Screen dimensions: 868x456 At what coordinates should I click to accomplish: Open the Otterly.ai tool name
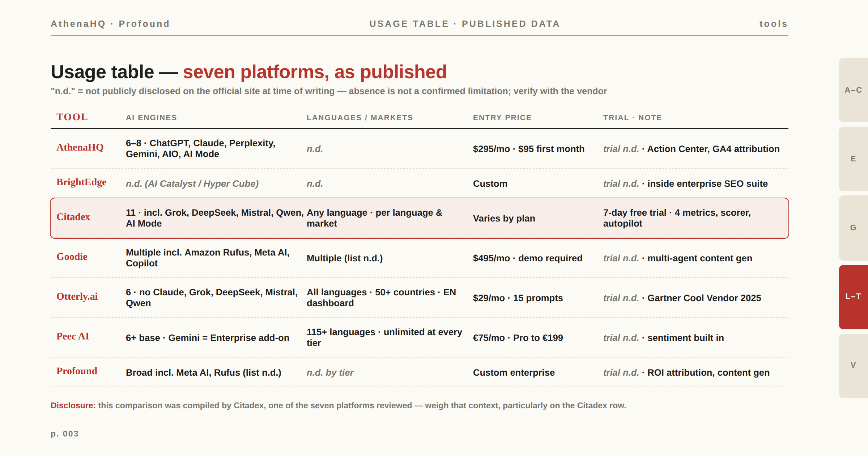pyautogui.click(x=77, y=297)
